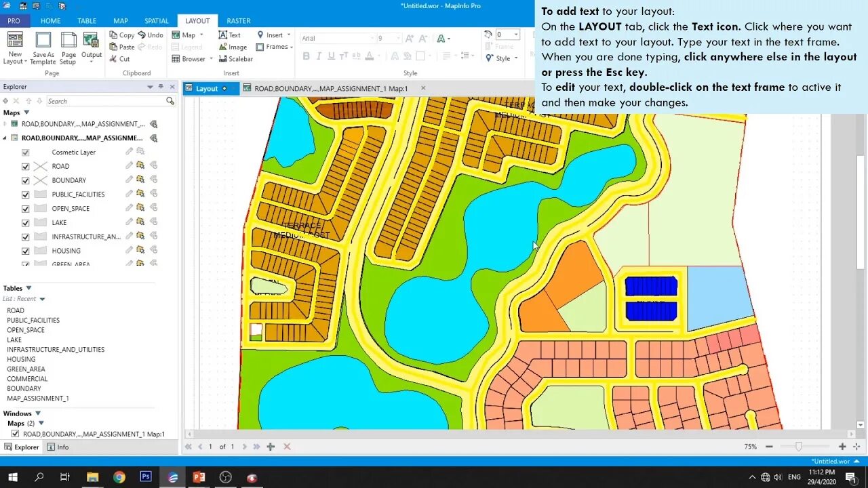Collapse the Maps section

tap(26, 113)
